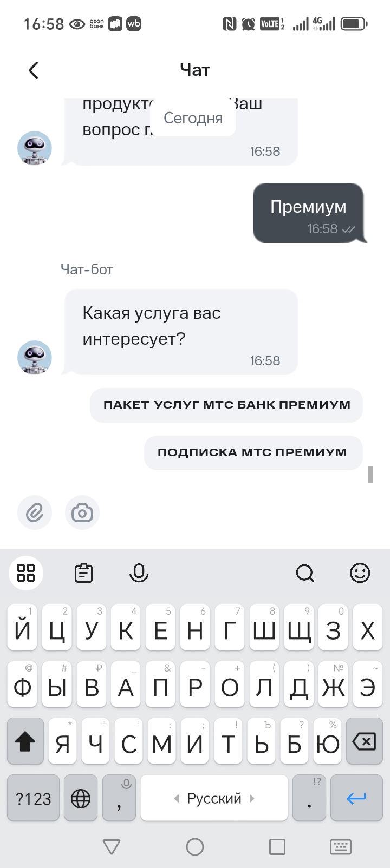Choose next language arrow on Русский spacebar
The height and width of the screenshot is (868, 390).
252,798
